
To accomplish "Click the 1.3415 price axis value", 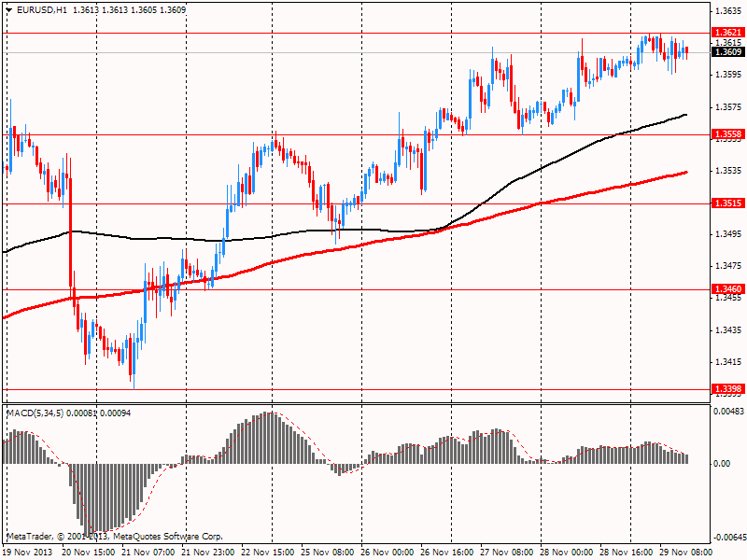I will [728, 362].
